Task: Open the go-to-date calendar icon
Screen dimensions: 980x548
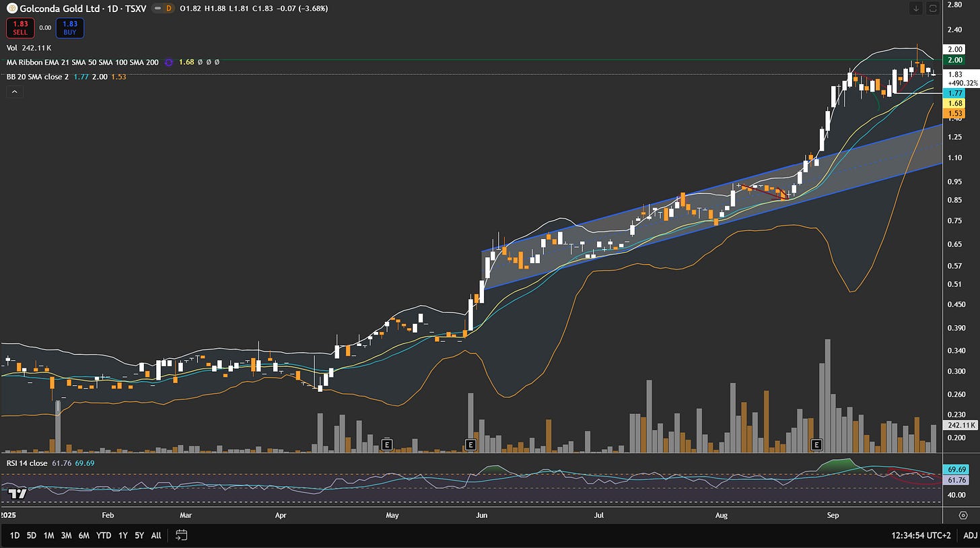Action: 181,535
